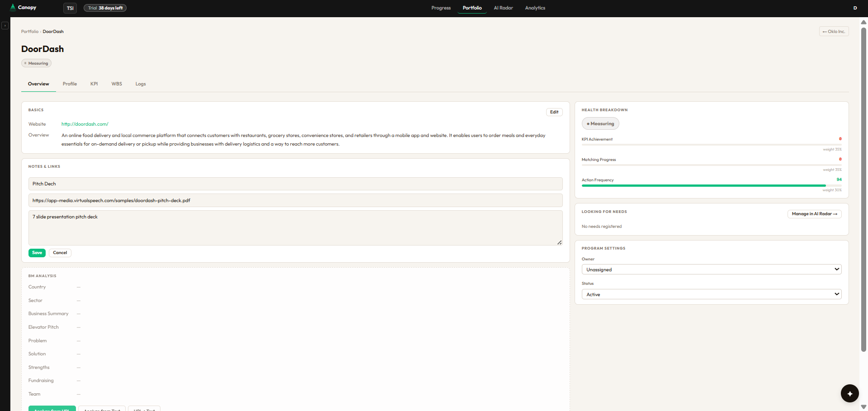This screenshot has height=411, width=868.
Task: Click the page scrollbar up arrow
Action: coord(863,22)
